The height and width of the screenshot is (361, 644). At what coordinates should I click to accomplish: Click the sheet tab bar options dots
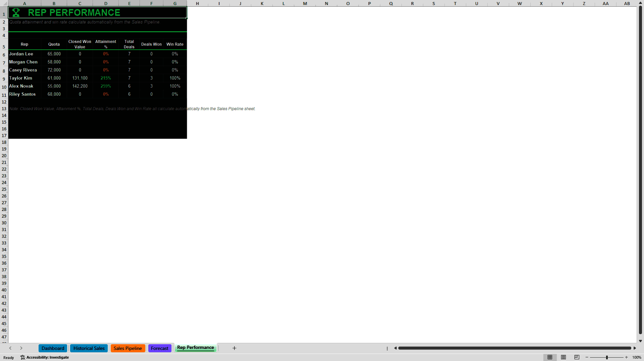tap(387, 349)
